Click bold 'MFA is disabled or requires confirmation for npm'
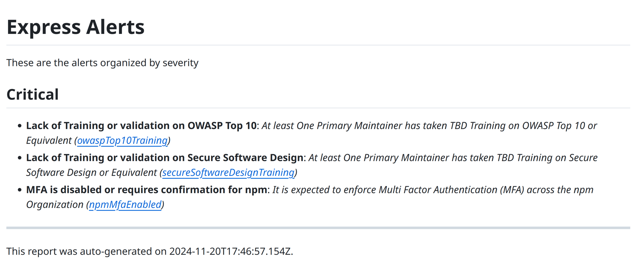The width and height of the screenshot is (644, 264). 147,190
